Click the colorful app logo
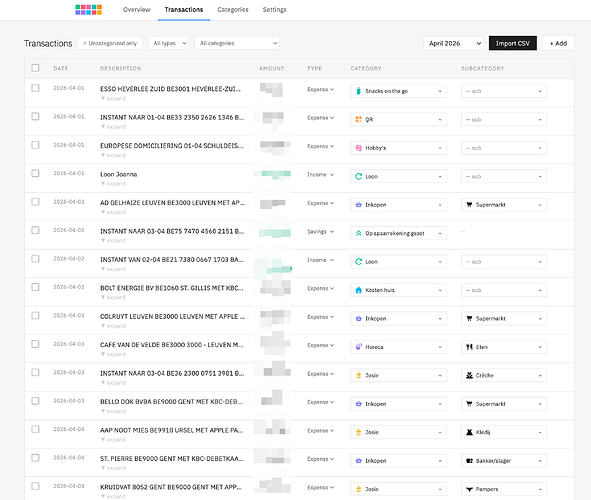 click(89, 9)
